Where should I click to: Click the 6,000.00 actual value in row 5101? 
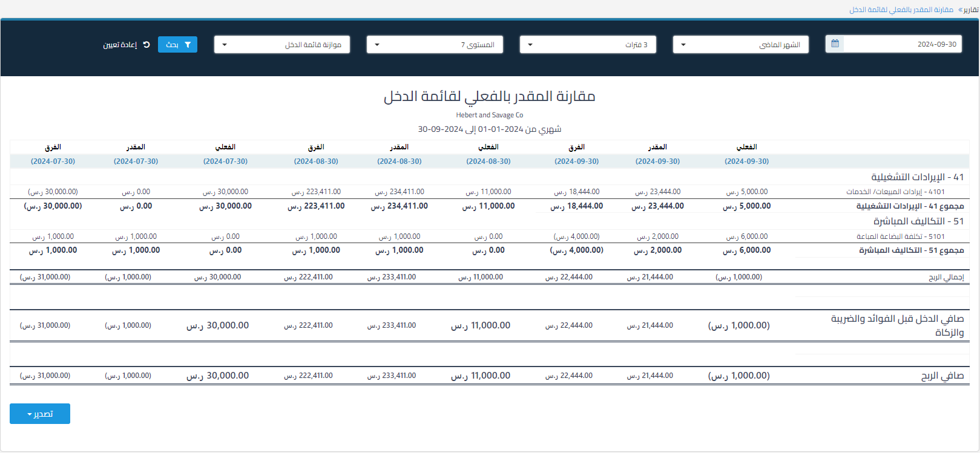747,236
